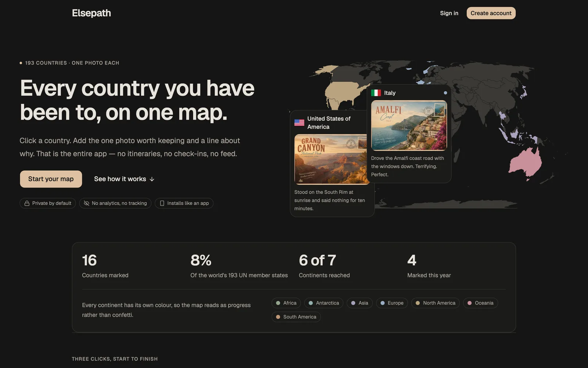Click the United States of America card title
The width and height of the screenshot is (588, 368).
point(329,123)
